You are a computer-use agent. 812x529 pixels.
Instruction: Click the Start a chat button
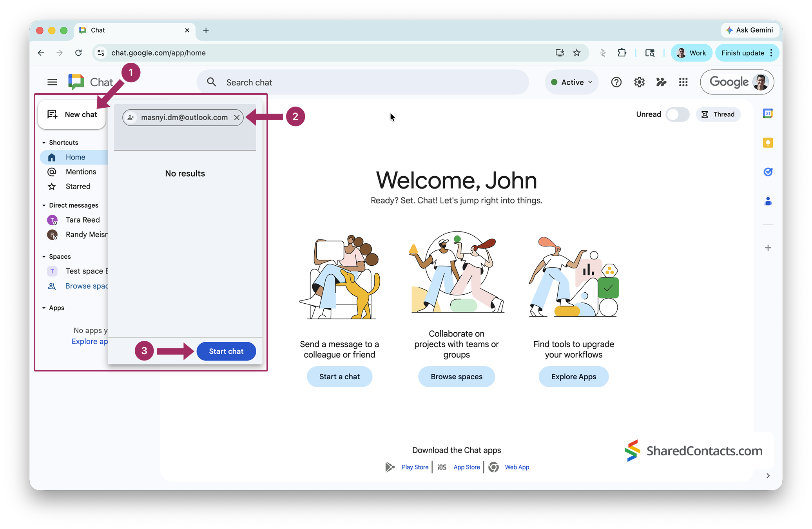pos(339,377)
